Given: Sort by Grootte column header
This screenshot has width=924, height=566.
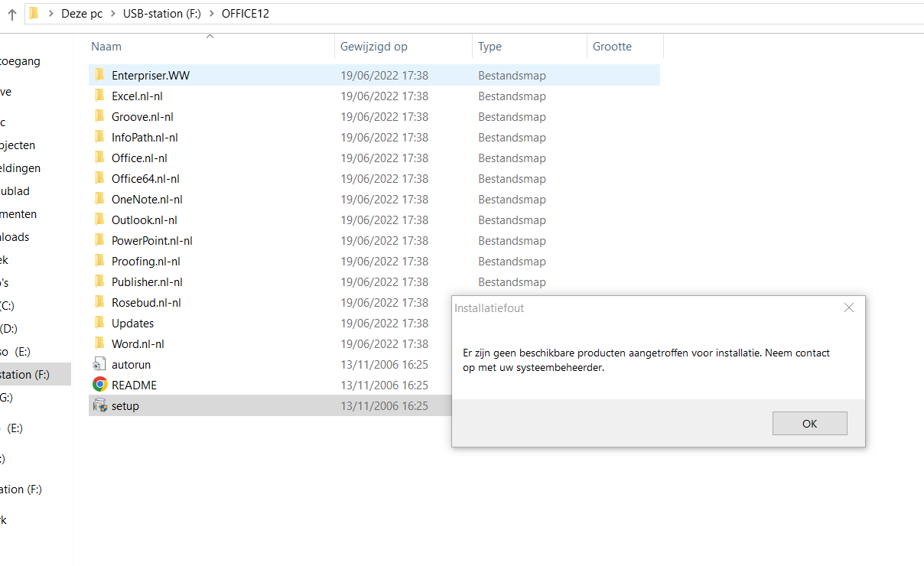Looking at the screenshot, I should [612, 47].
